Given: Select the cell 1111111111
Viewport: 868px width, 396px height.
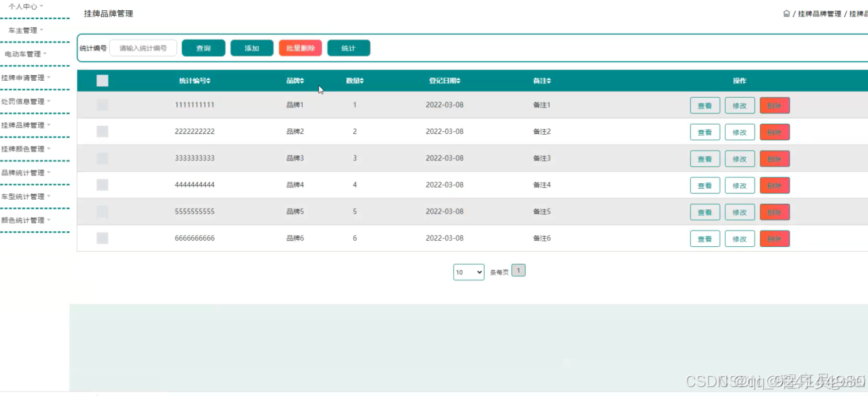Looking at the screenshot, I should tap(195, 105).
